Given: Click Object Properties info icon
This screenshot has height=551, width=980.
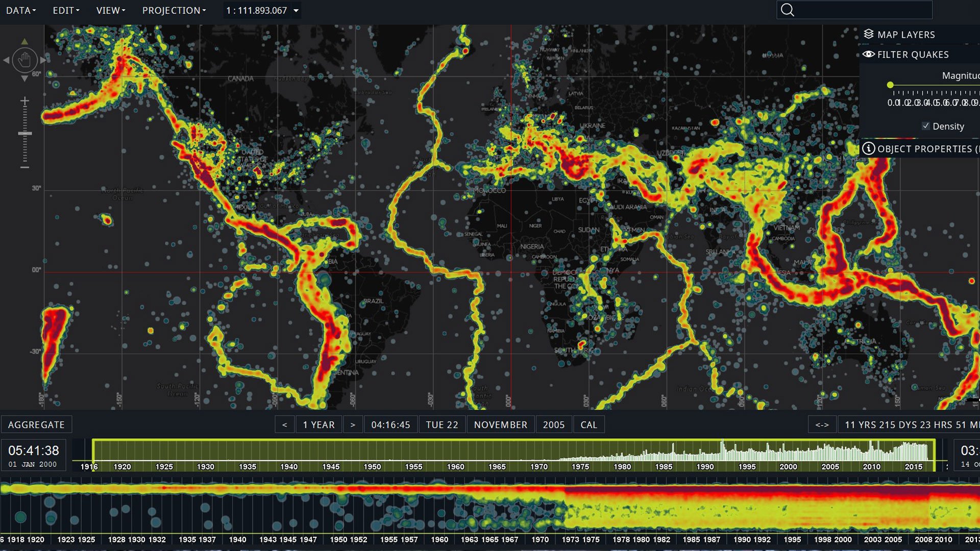Looking at the screenshot, I should (x=868, y=148).
